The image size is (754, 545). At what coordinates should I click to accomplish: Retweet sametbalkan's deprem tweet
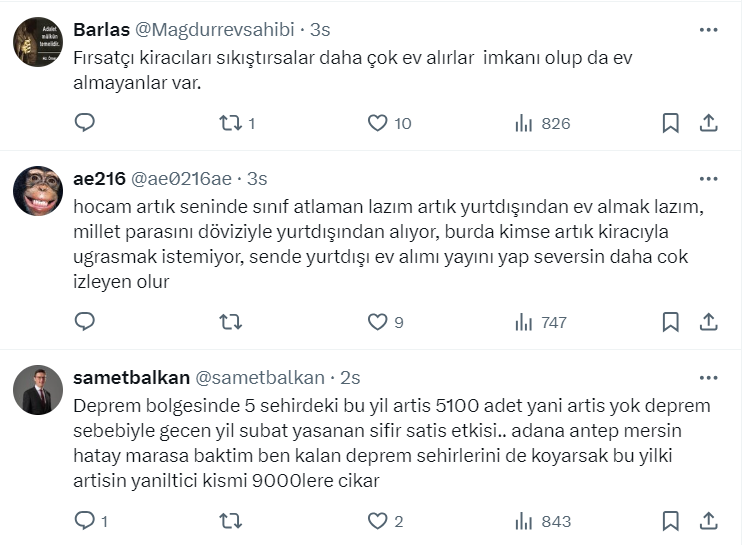pyautogui.click(x=230, y=521)
